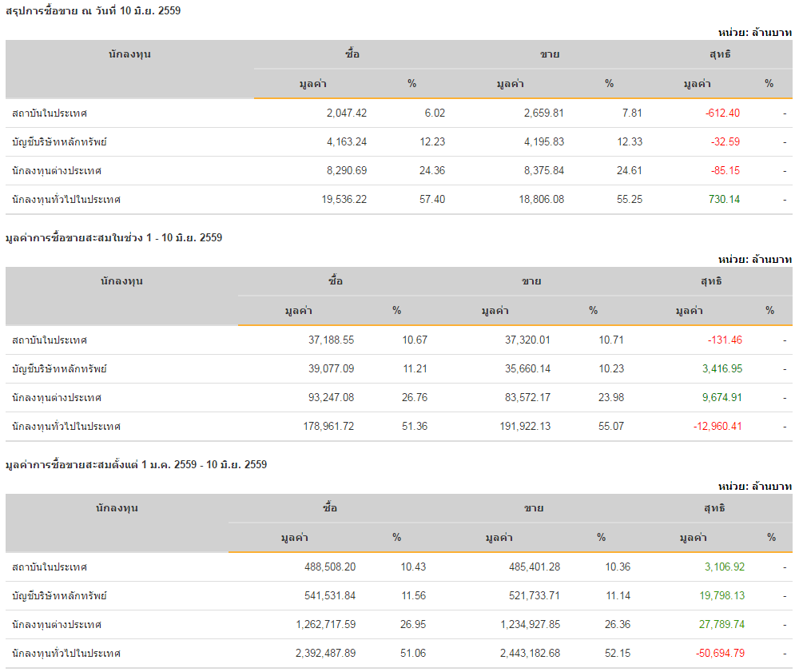
Task: Click the sell value "35,660.14"
Action: coord(527,369)
